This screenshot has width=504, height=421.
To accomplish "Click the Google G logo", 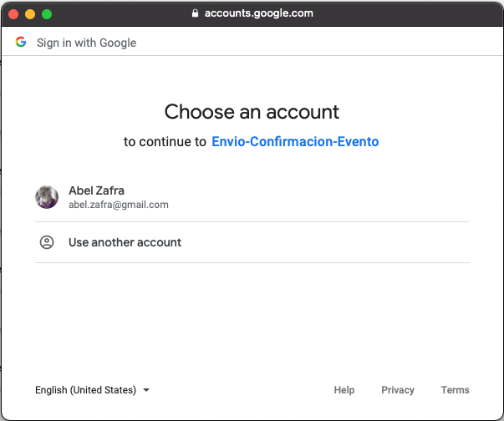I will click(21, 42).
